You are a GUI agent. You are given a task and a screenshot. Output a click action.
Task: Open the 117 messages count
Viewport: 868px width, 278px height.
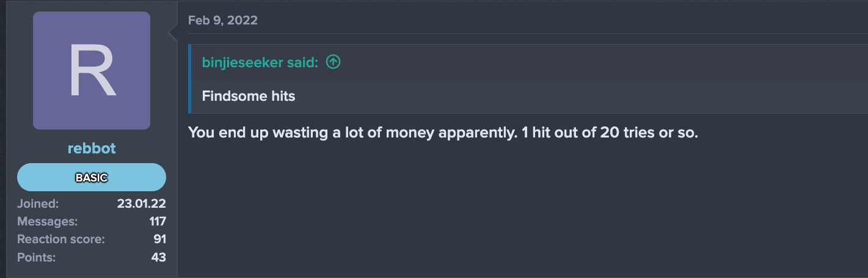[x=157, y=221]
